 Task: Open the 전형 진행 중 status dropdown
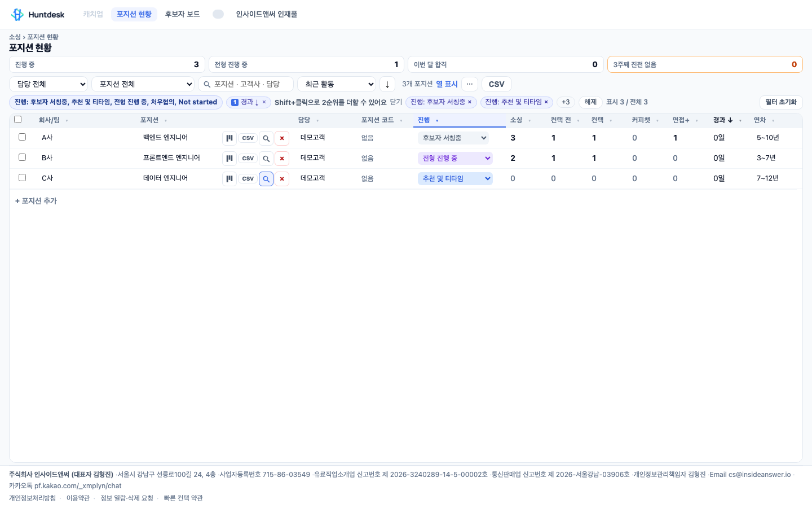pyautogui.click(x=455, y=159)
